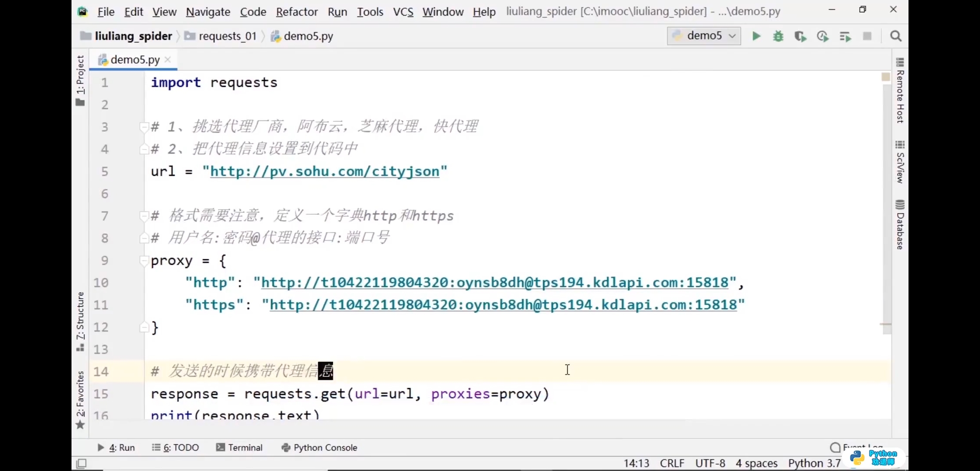
Task: Click the Python Console button
Action: tap(320, 447)
